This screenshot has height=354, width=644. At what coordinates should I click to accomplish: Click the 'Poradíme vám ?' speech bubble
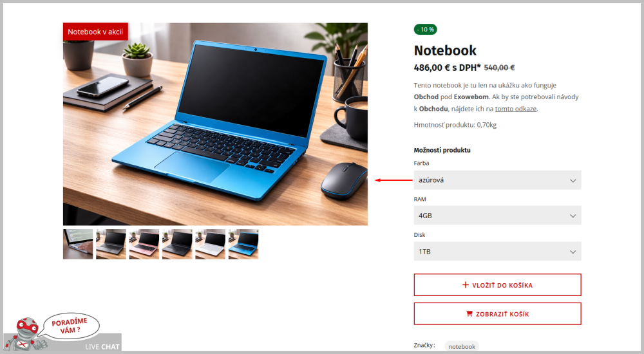71,327
